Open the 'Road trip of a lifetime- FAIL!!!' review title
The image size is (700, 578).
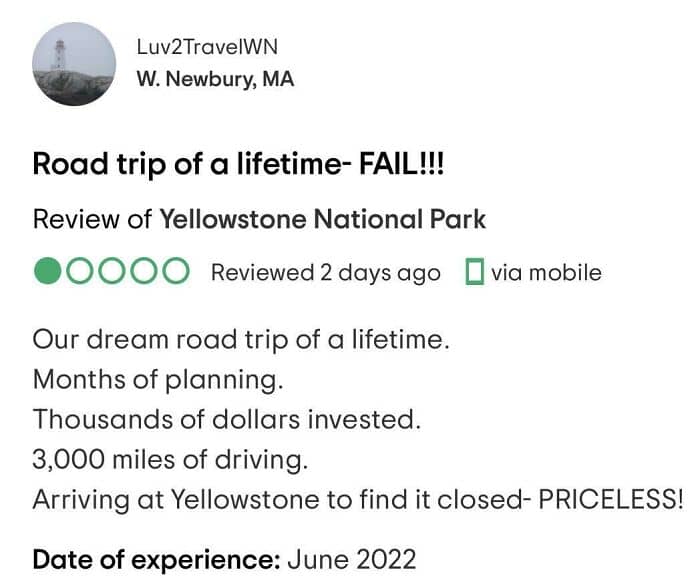(x=239, y=164)
